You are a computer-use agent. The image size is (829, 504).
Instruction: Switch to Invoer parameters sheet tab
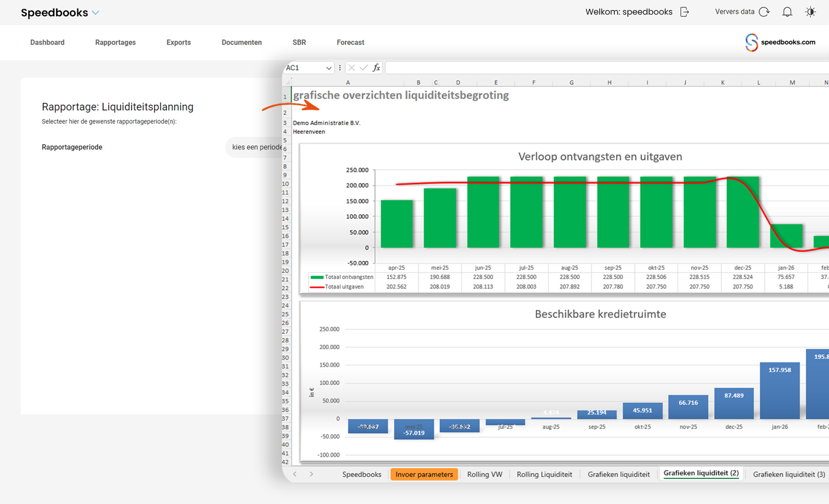(424, 474)
